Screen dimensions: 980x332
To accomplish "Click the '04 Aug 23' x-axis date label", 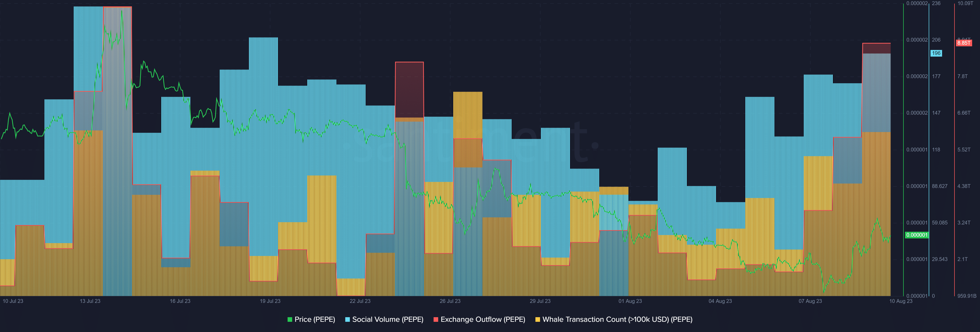I will 720,301.
